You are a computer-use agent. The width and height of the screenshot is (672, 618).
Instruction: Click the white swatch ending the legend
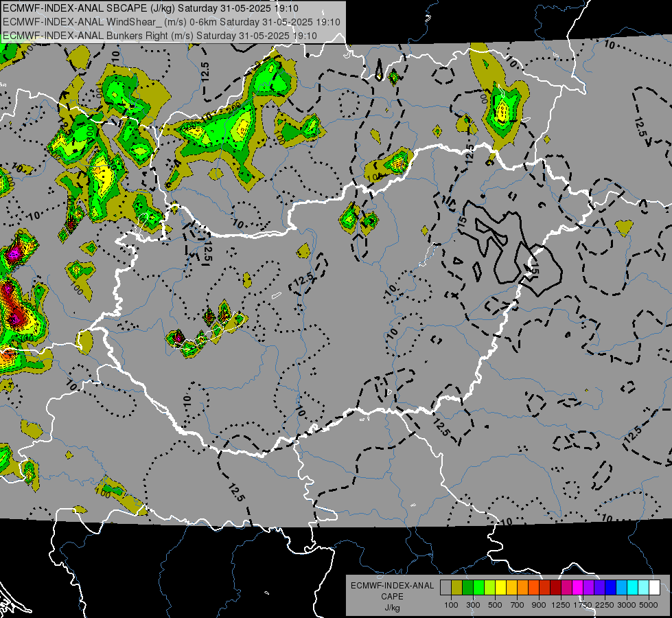point(654,588)
